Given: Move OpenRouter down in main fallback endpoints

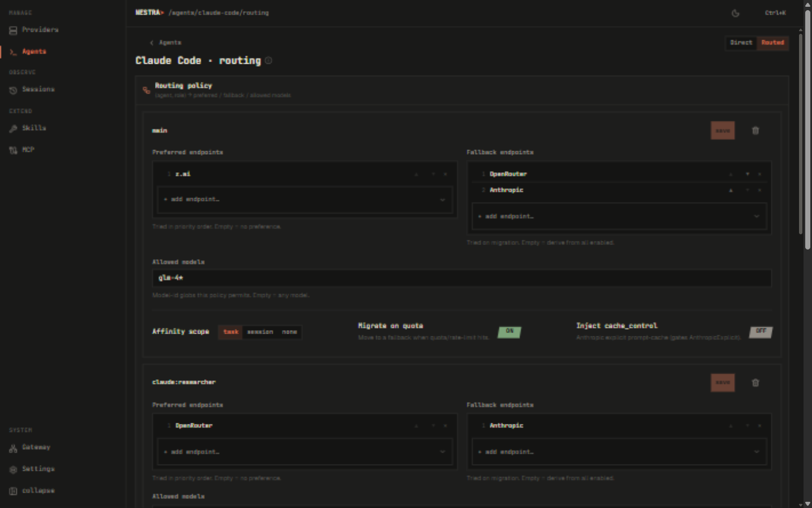Looking at the screenshot, I should pyautogui.click(x=747, y=174).
